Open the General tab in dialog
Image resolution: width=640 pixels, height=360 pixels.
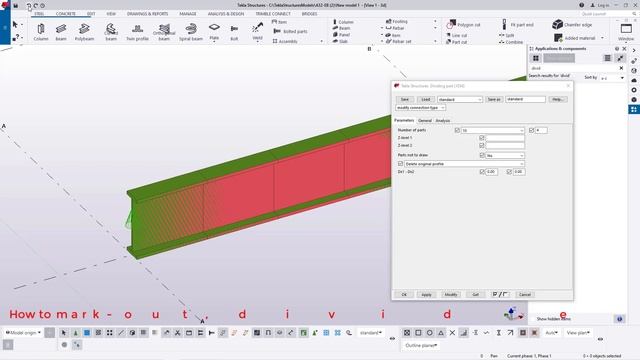coord(424,120)
